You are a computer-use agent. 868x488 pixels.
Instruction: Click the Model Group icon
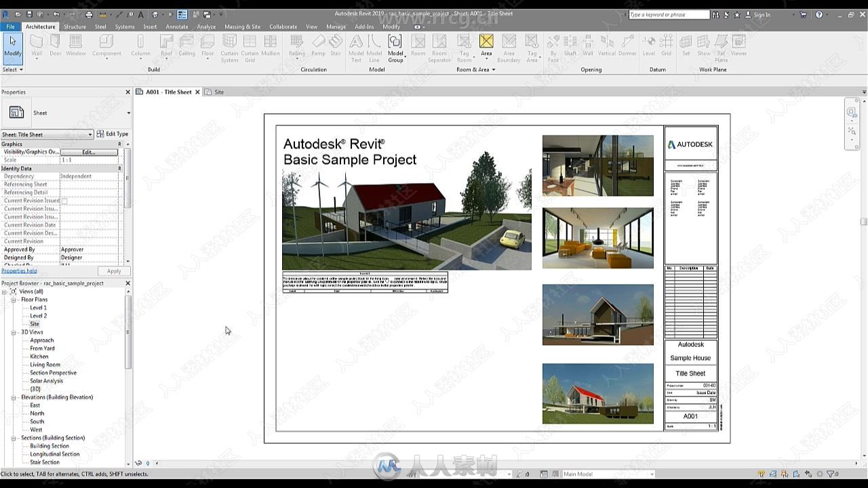[x=395, y=41]
